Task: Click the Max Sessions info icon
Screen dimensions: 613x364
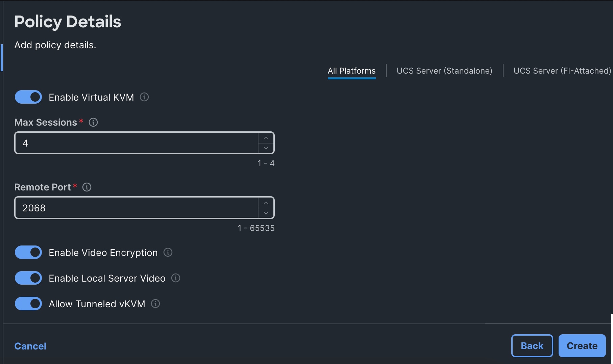Action: tap(93, 122)
